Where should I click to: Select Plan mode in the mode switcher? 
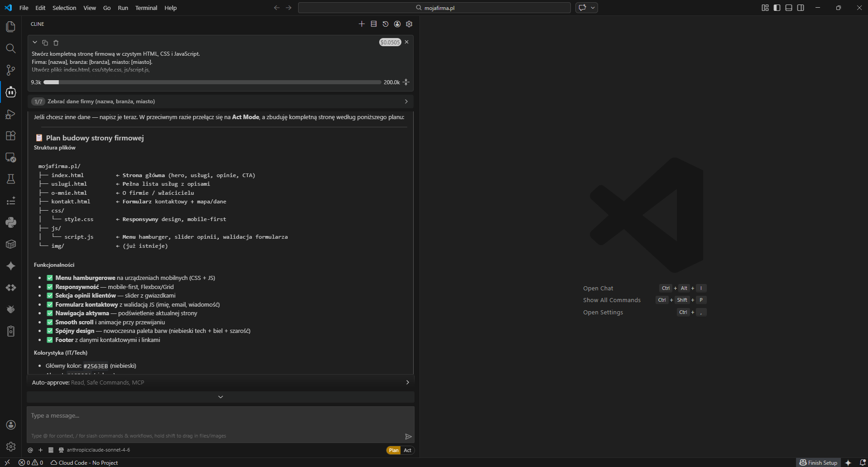click(x=393, y=450)
